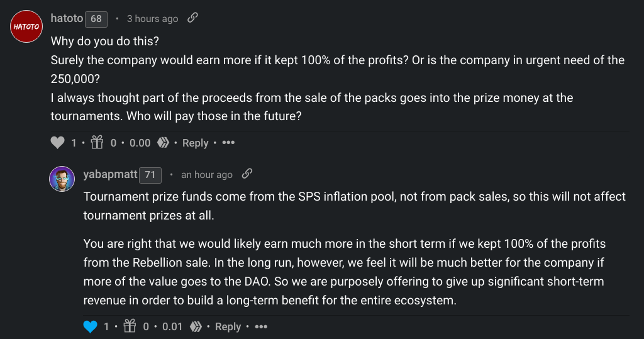
Task: Click the link icon next to 'an hour ago'
Action: pyautogui.click(x=247, y=174)
